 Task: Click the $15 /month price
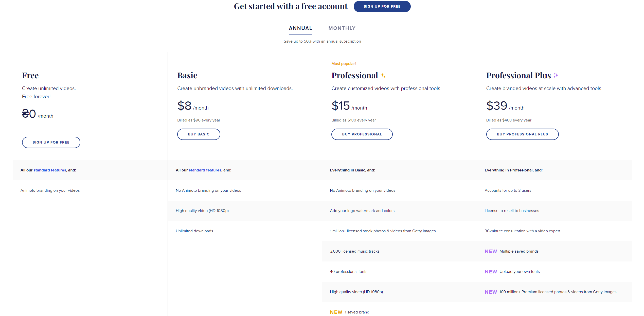pyautogui.click(x=349, y=106)
